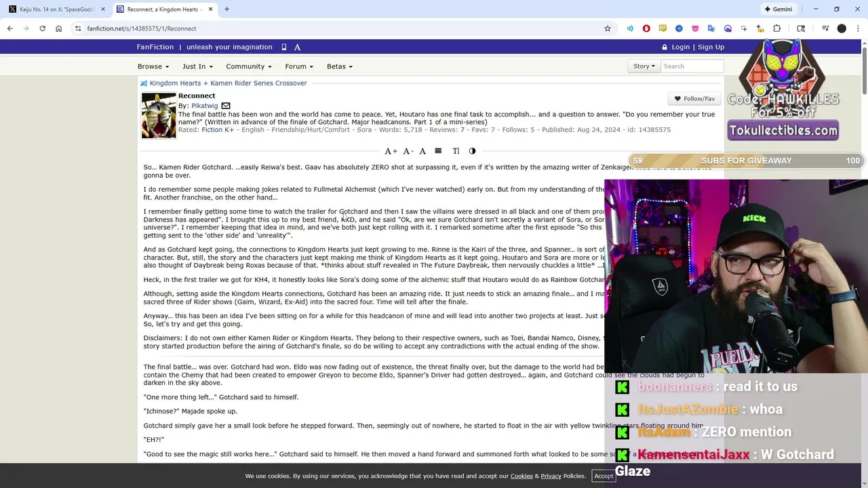Screen dimensions: 868x488
Task: Bookmark this page with the star icon
Action: coord(608,28)
